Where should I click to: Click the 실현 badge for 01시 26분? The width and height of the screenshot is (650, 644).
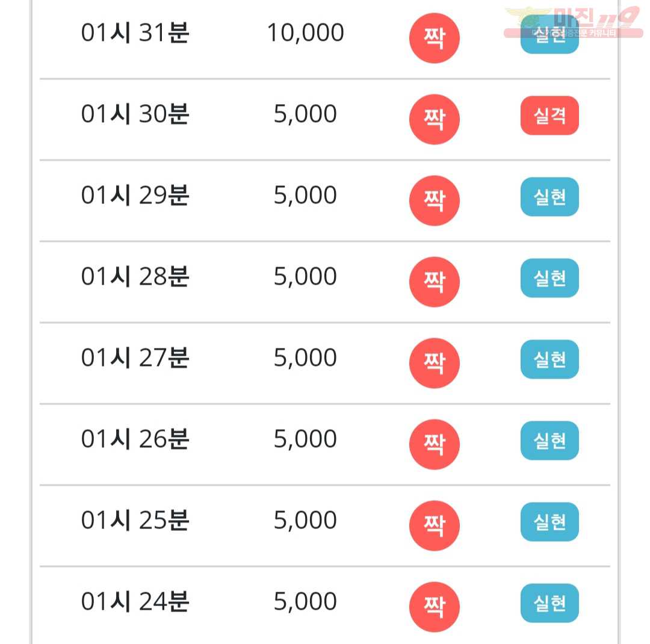point(549,441)
